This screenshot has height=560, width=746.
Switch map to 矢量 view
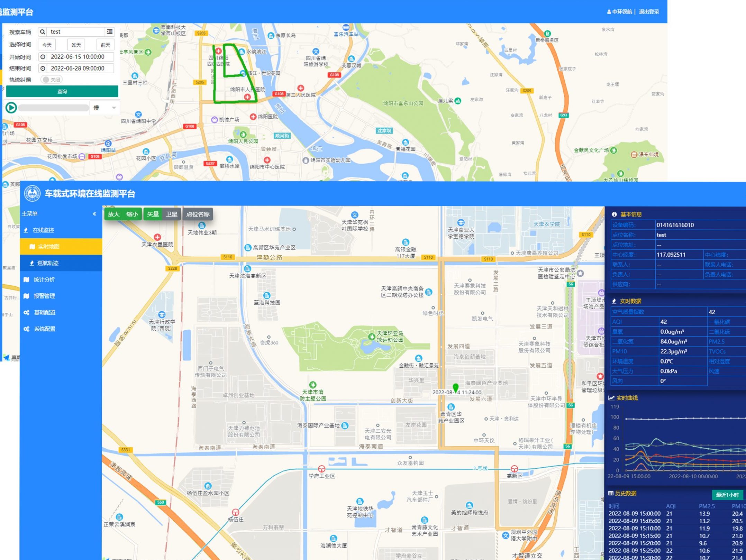[153, 214]
